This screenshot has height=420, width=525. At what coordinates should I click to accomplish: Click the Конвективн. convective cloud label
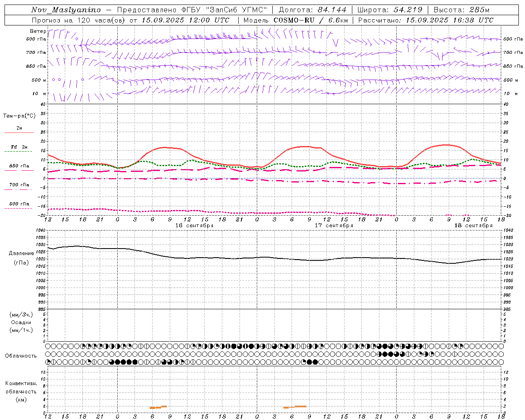(x=21, y=383)
